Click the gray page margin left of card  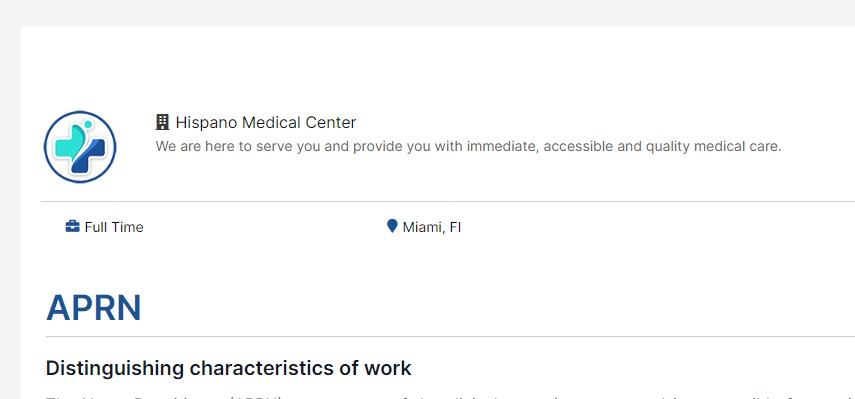pos(10,213)
